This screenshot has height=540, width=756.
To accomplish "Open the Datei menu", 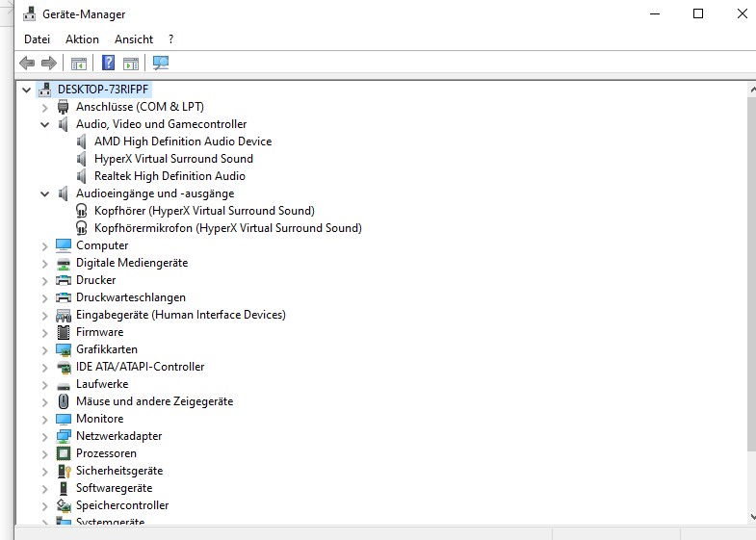I will point(38,39).
